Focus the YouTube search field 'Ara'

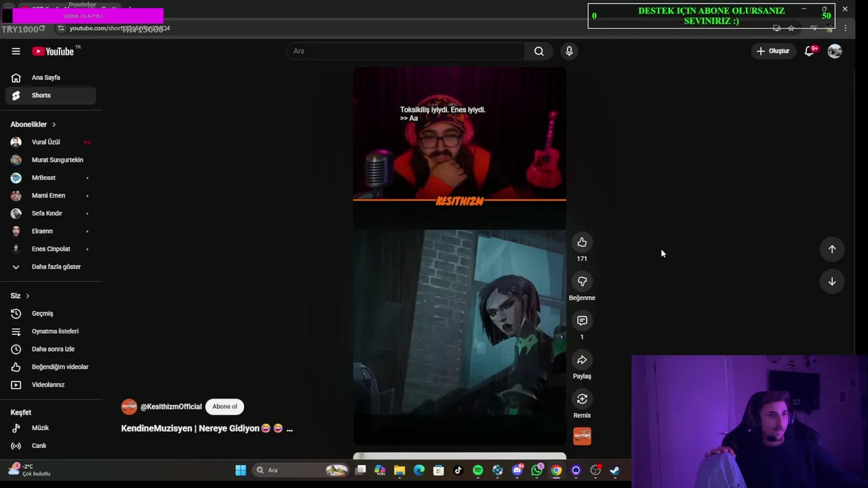click(x=406, y=51)
